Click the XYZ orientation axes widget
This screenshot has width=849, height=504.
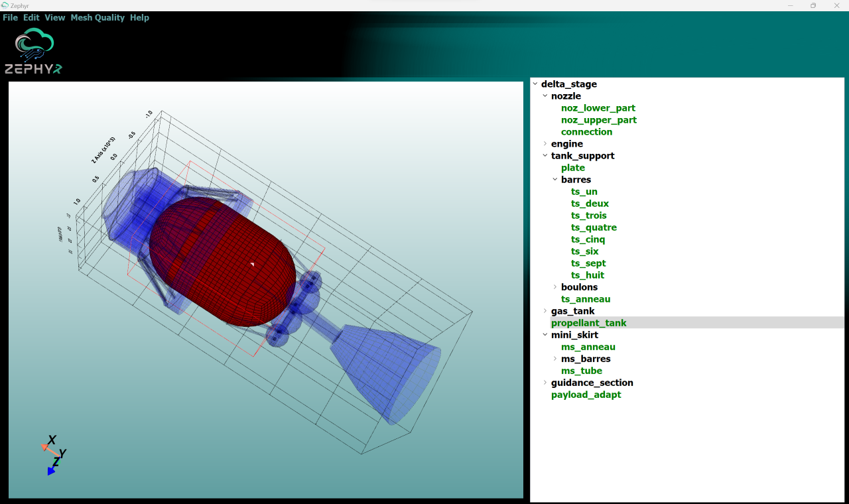[53, 455]
